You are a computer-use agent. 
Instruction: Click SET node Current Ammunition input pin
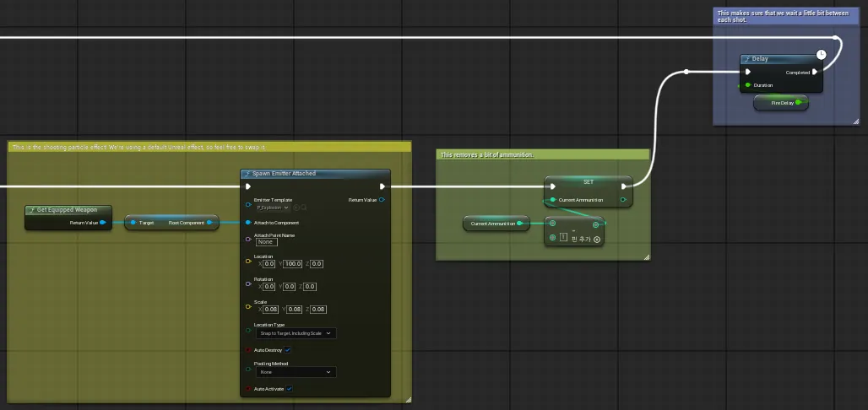click(x=552, y=200)
